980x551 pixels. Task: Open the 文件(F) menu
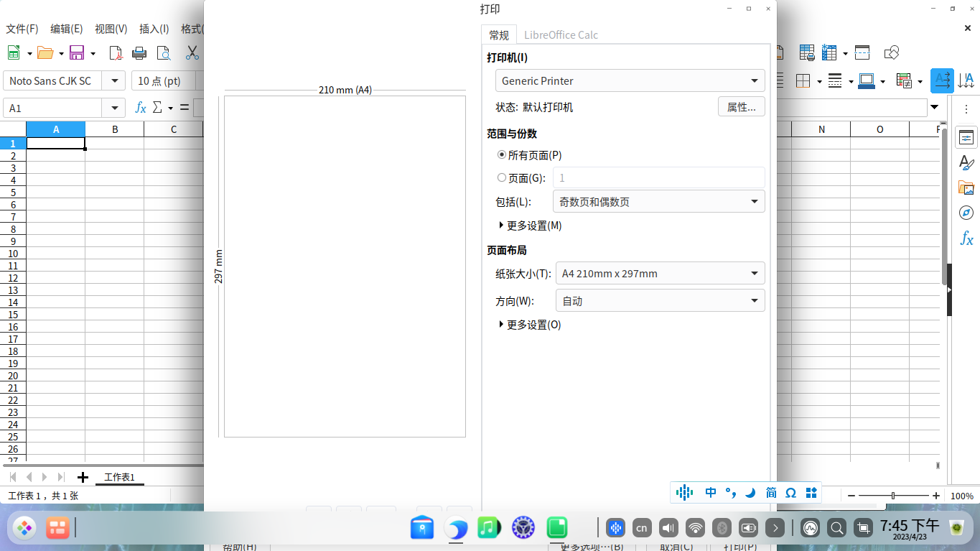pyautogui.click(x=22, y=29)
